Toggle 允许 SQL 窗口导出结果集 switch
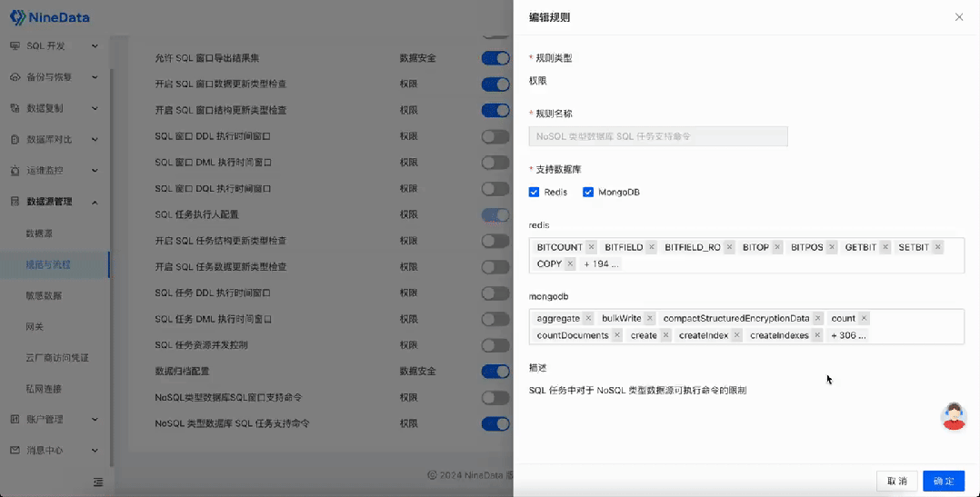 (495, 58)
